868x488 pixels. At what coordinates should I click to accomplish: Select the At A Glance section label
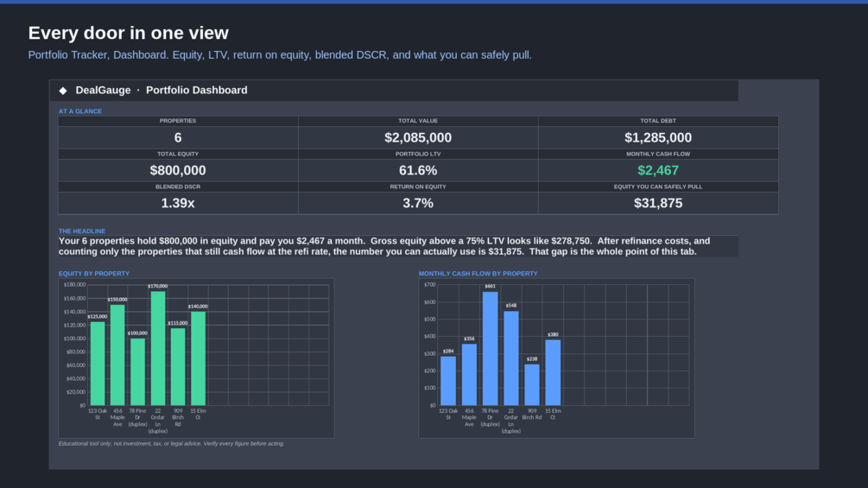click(x=80, y=111)
